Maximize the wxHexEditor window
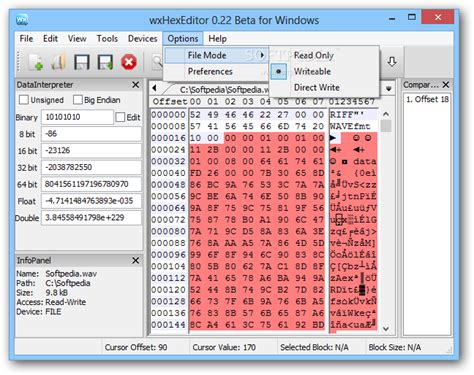This screenshot has width=474, height=375. [x=412, y=17]
